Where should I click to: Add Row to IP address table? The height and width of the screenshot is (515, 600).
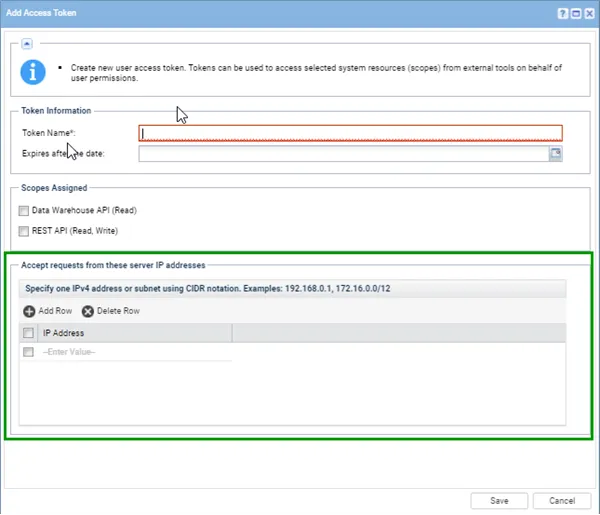[48, 311]
